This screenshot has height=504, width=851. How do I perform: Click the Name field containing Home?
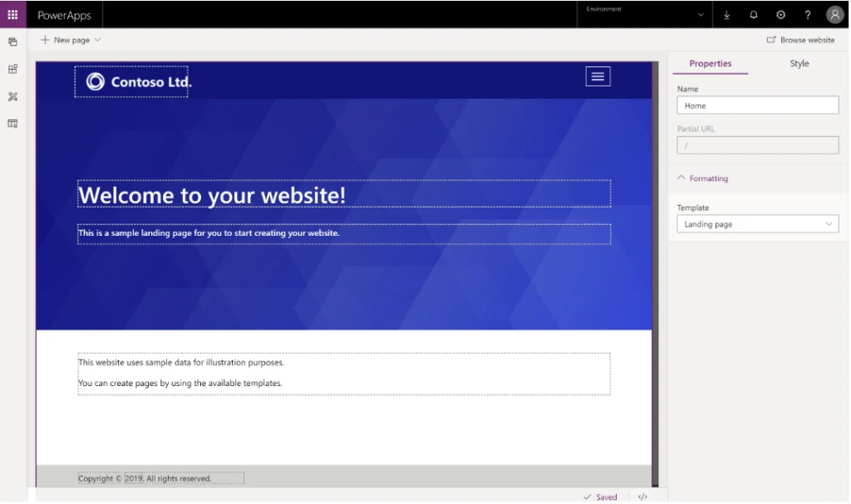tap(756, 105)
